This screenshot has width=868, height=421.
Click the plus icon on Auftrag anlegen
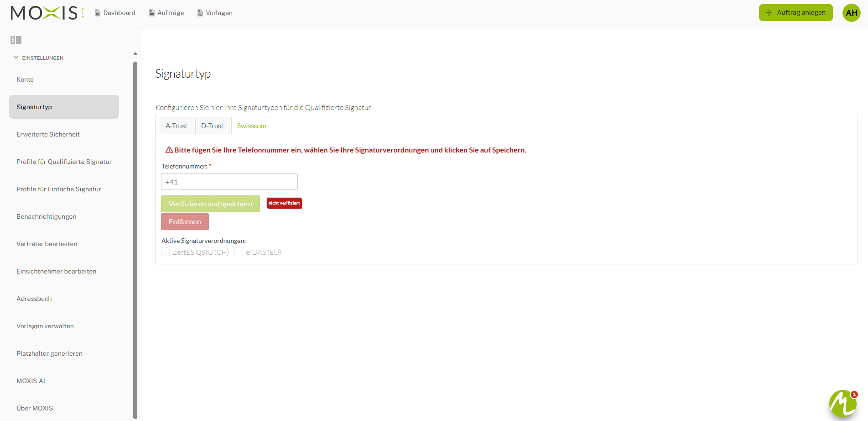(769, 13)
